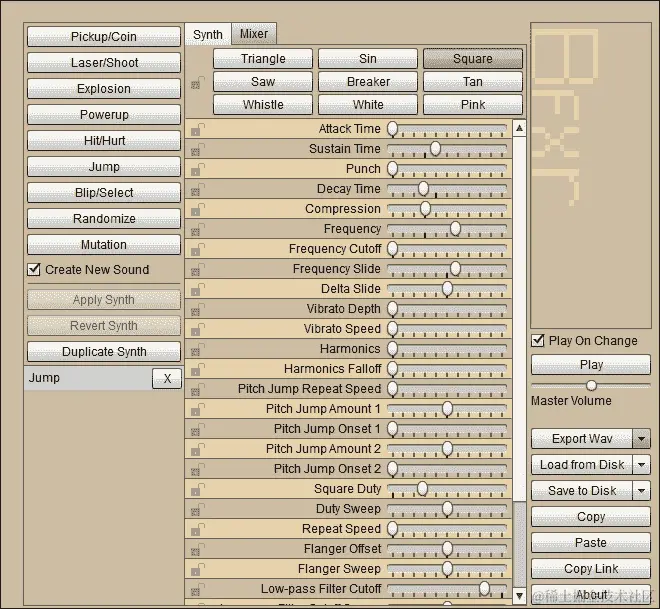Select the Pink noise waveform

473,104
